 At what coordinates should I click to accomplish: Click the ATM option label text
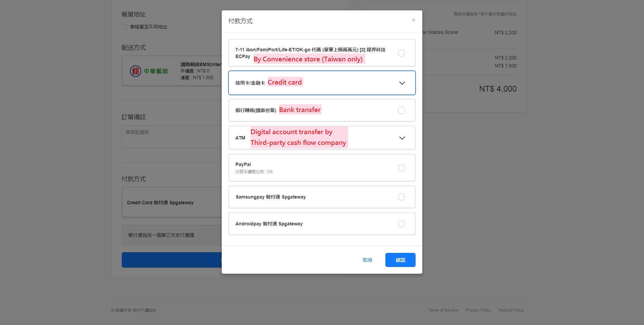[x=240, y=138]
